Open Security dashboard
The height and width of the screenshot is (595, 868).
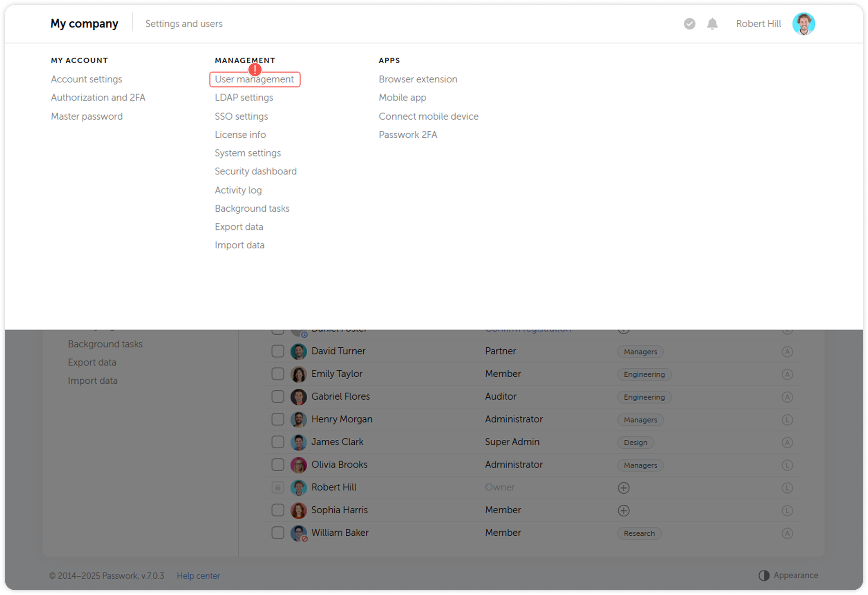click(x=256, y=171)
